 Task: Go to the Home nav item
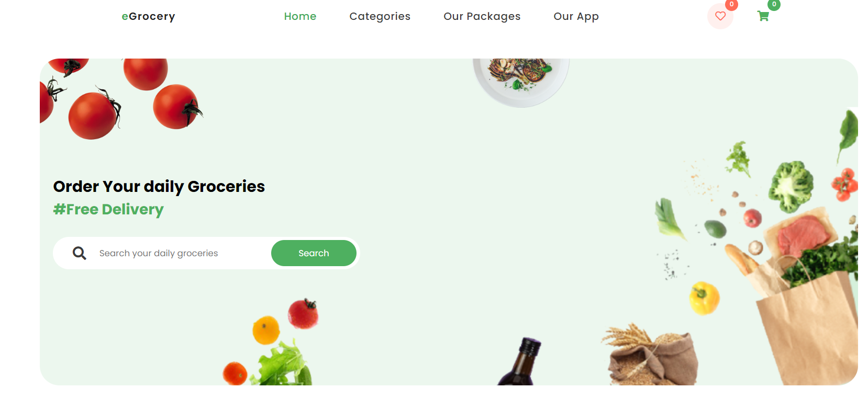pos(300,16)
